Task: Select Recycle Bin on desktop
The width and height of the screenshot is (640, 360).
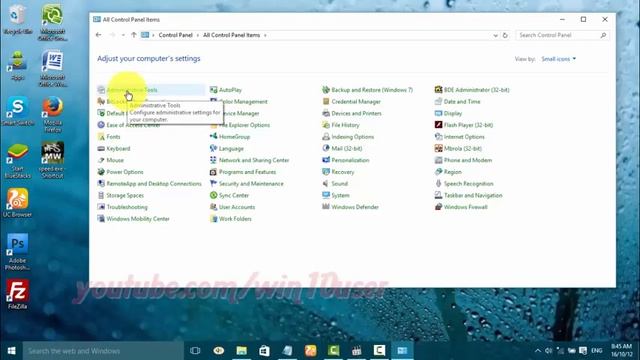Action: [x=17, y=19]
